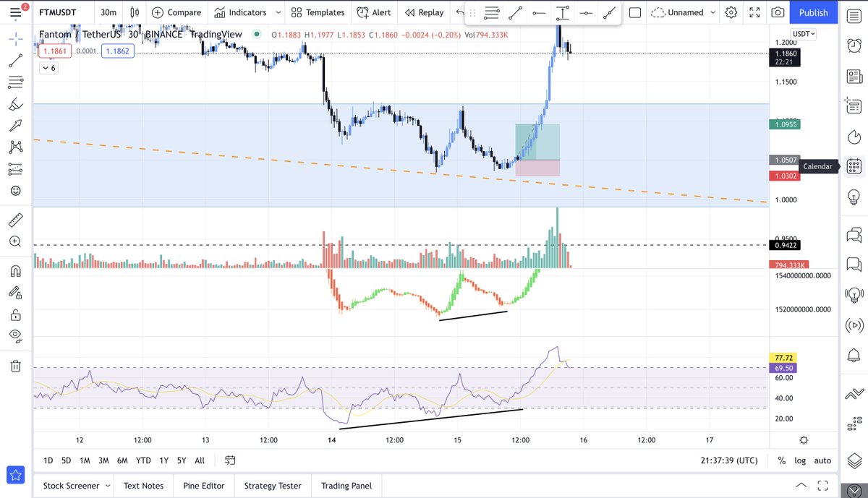868x498 pixels.
Task: Open the Text Notes tab
Action: (143, 486)
